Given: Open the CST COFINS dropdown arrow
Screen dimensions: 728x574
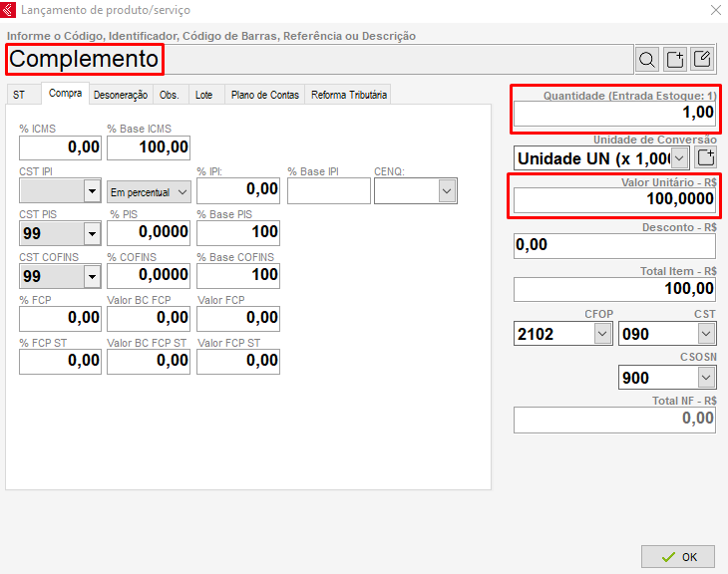Looking at the screenshot, I should (x=92, y=277).
